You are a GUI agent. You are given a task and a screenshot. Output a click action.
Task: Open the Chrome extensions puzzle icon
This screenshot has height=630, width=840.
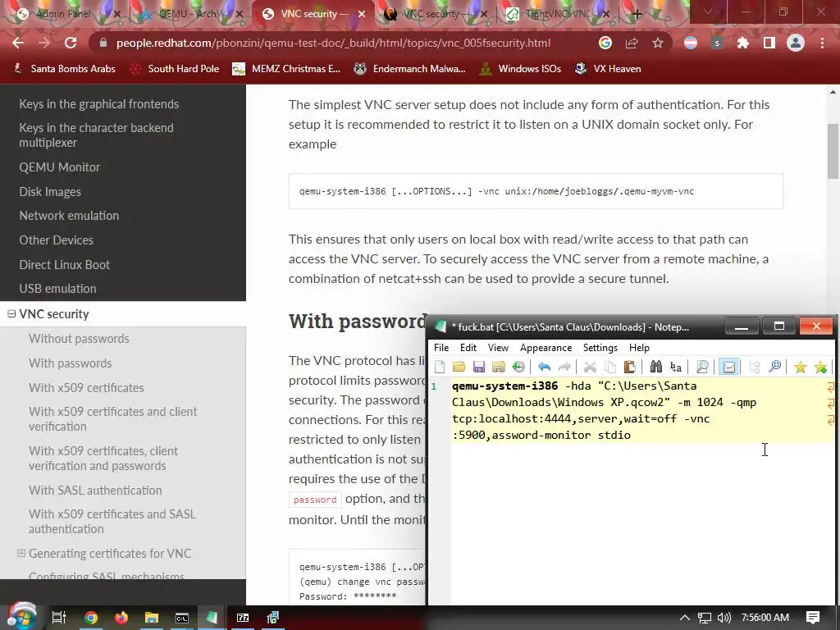coord(743,43)
